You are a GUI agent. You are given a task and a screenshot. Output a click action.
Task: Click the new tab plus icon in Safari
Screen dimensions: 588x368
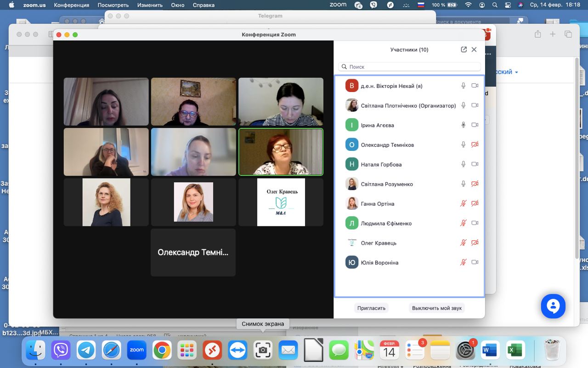pos(553,34)
